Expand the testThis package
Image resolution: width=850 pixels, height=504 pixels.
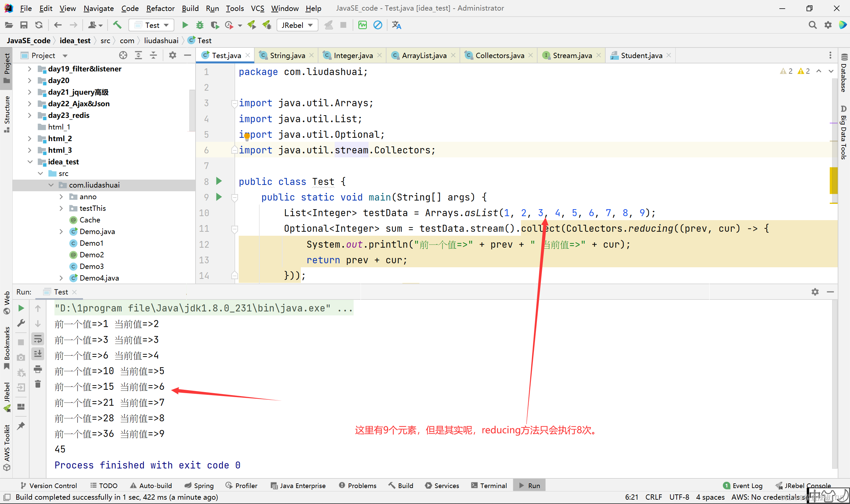(61, 208)
